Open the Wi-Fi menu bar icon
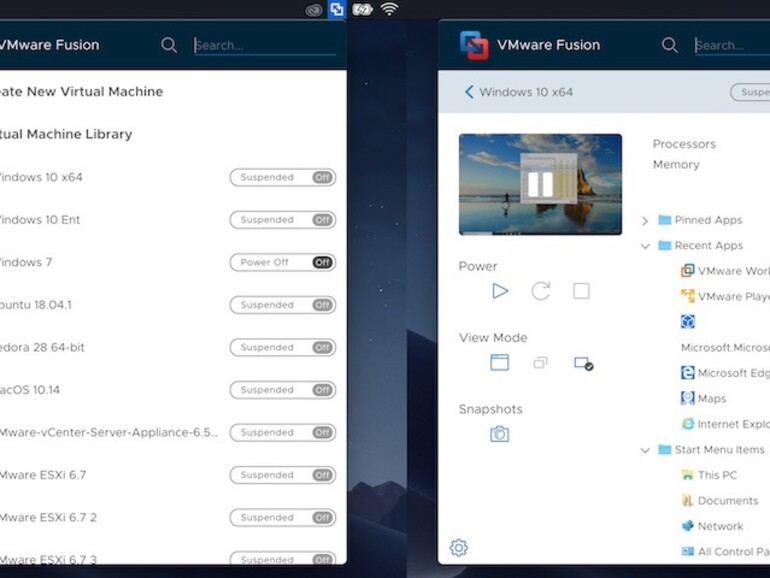770x578 pixels. (x=389, y=9)
